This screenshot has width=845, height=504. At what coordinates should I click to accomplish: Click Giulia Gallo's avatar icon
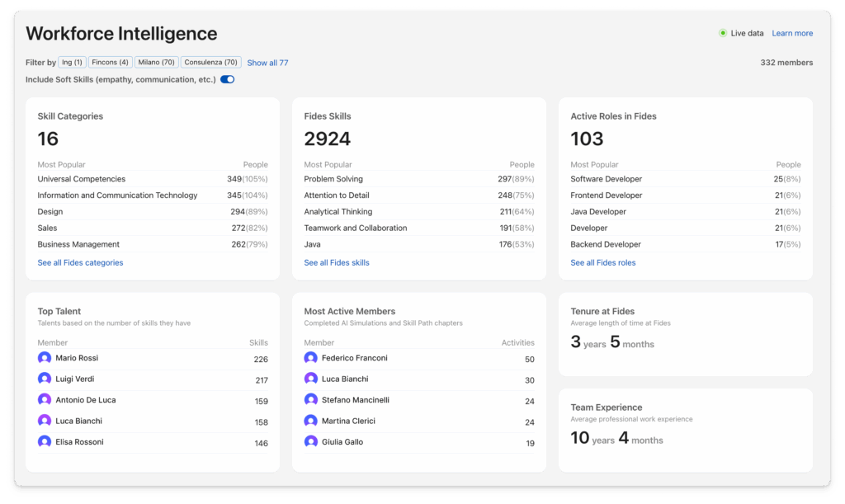click(x=311, y=442)
